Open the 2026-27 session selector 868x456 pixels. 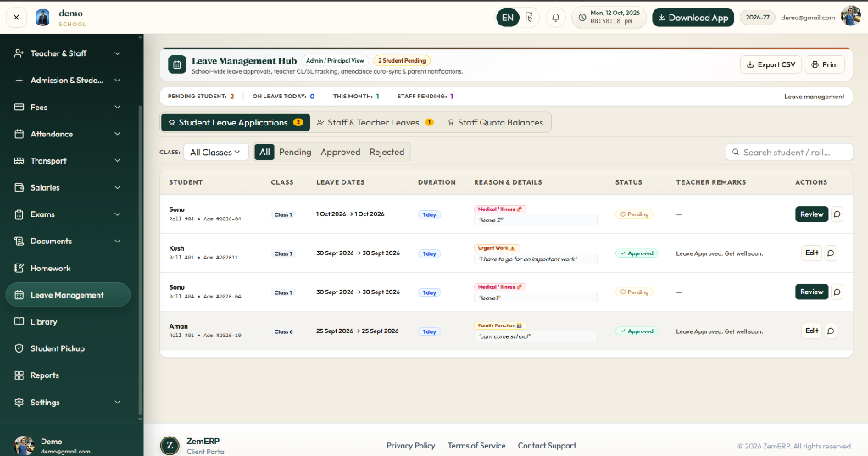point(757,18)
